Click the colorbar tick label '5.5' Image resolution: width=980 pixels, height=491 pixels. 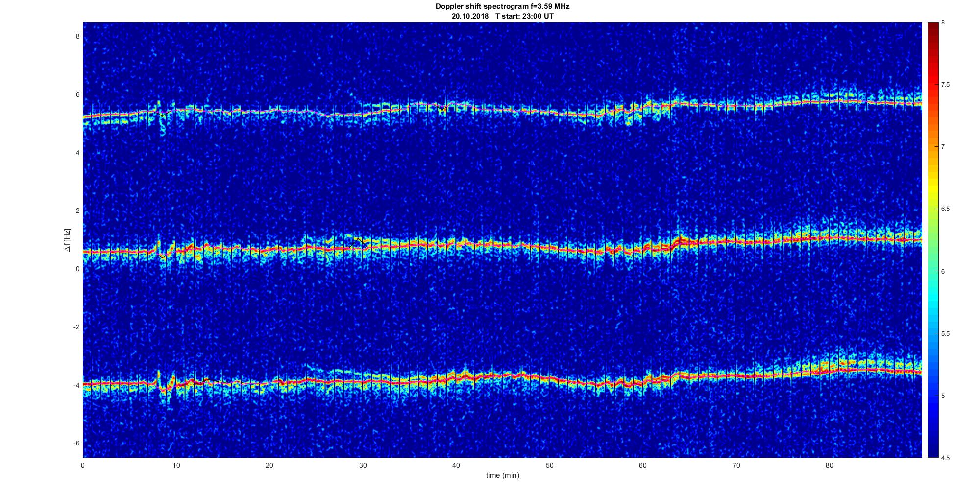click(x=945, y=334)
